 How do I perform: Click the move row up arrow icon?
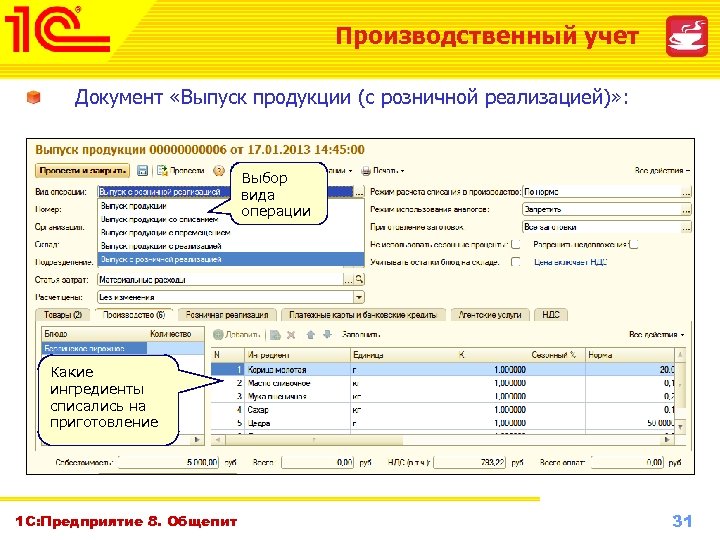(310, 334)
